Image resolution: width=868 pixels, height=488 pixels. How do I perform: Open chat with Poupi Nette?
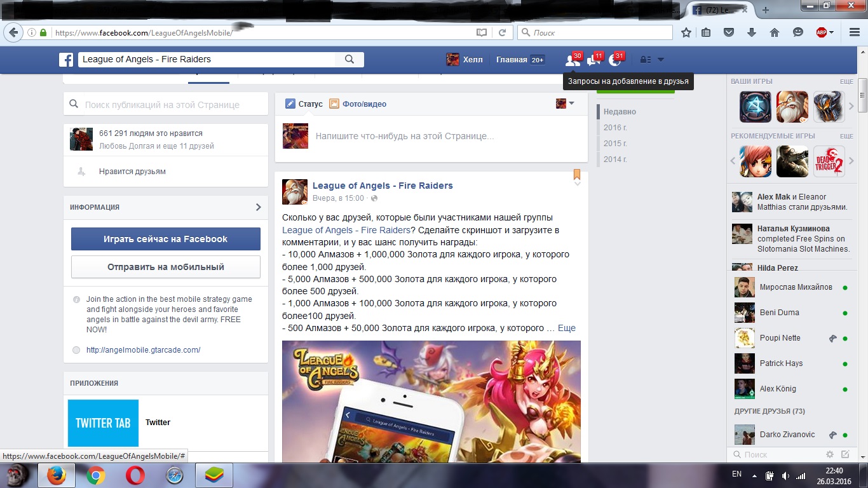pyautogui.click(x=792, y=338)
